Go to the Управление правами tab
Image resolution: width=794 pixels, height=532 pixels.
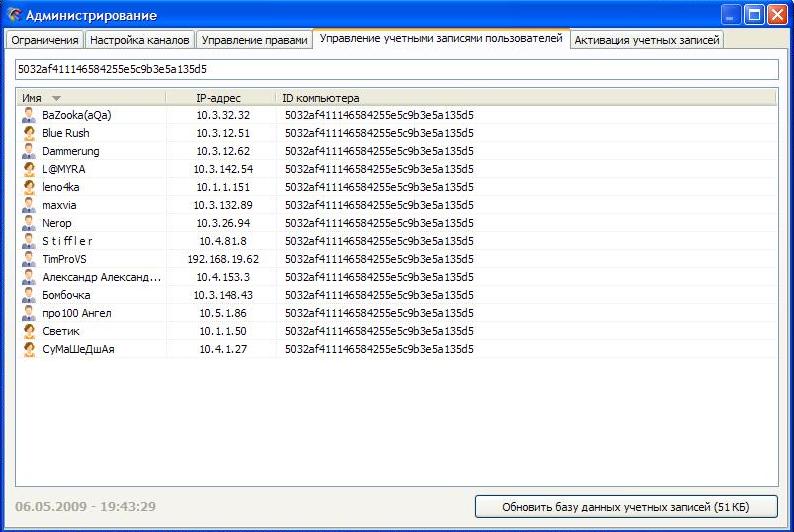pos(253,40)
